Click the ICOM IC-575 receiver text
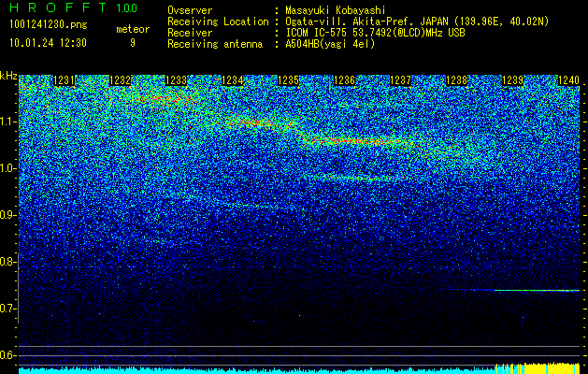 (375, 33)
